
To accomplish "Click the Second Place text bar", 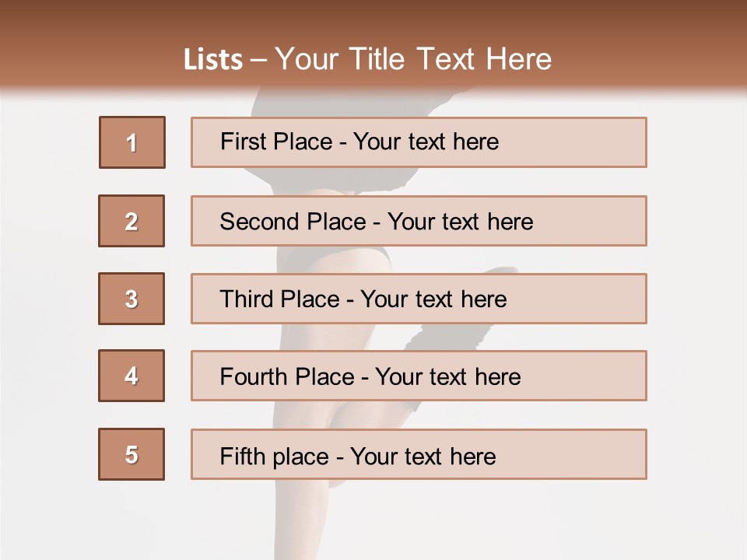I will point(419,221).
